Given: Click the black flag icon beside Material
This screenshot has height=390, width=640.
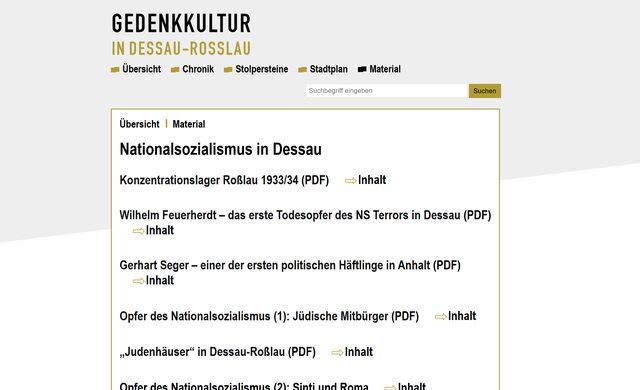Looking at the screenshot, I should [362, 69].
